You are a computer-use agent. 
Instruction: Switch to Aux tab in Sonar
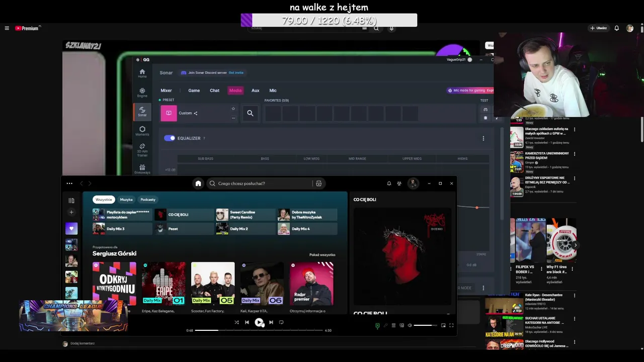255,90
